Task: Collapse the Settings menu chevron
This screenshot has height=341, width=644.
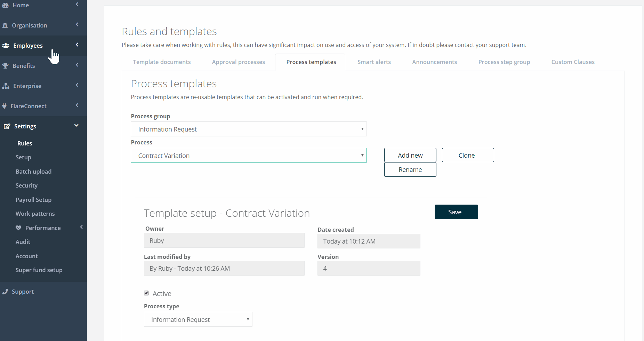Action: [x=77, y=126]
